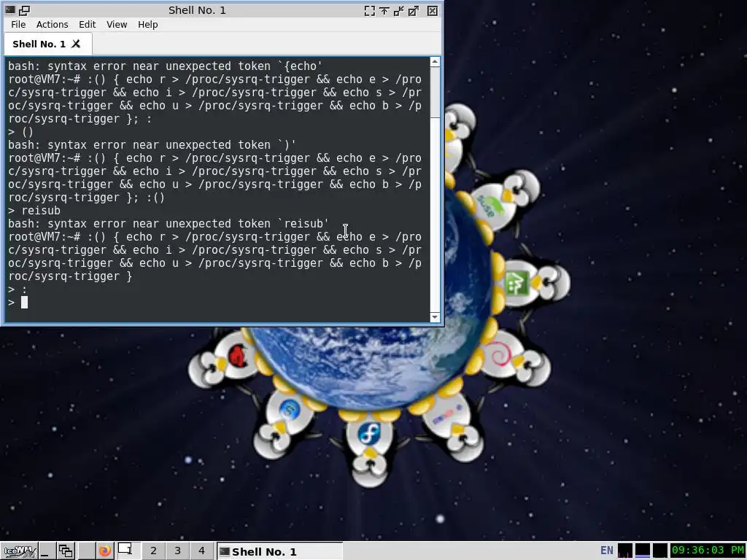Open the terminal window menu icon in title bar
This screenshot has height=560, width=747.
click(x=9, y=10)
